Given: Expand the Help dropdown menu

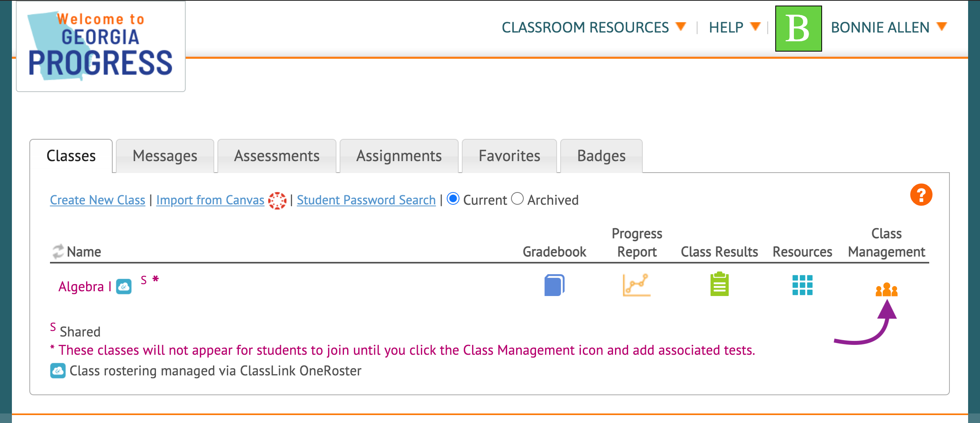Looking at the screenshot, I should (x=734, y=27).
